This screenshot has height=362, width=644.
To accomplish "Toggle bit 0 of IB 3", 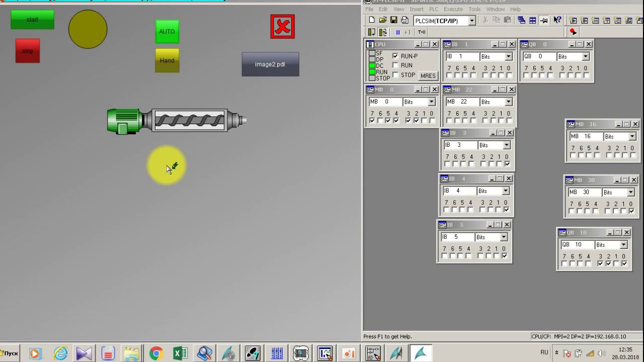I will pos(507,164).
